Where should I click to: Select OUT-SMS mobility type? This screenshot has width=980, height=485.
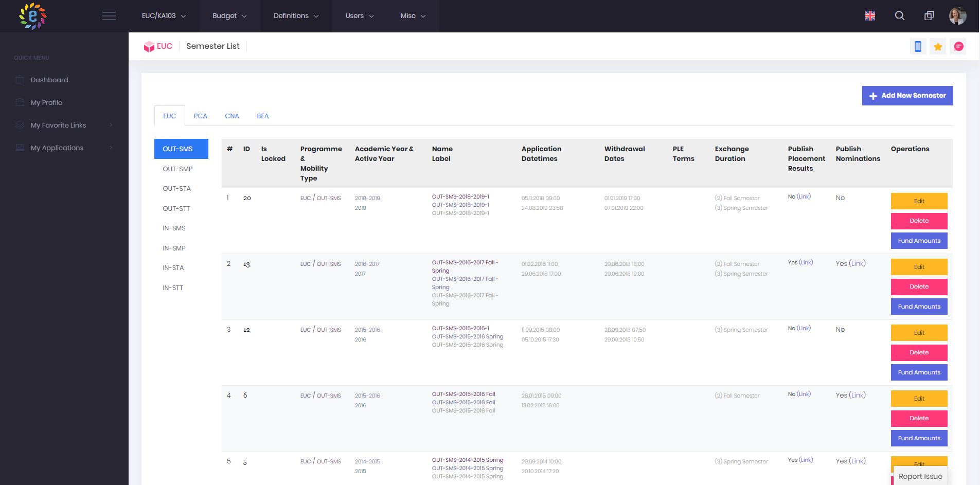click(181, 149)
